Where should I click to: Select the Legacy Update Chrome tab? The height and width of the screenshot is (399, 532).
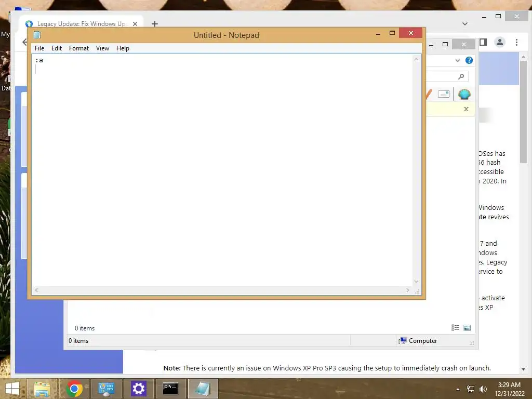[81, 24]
